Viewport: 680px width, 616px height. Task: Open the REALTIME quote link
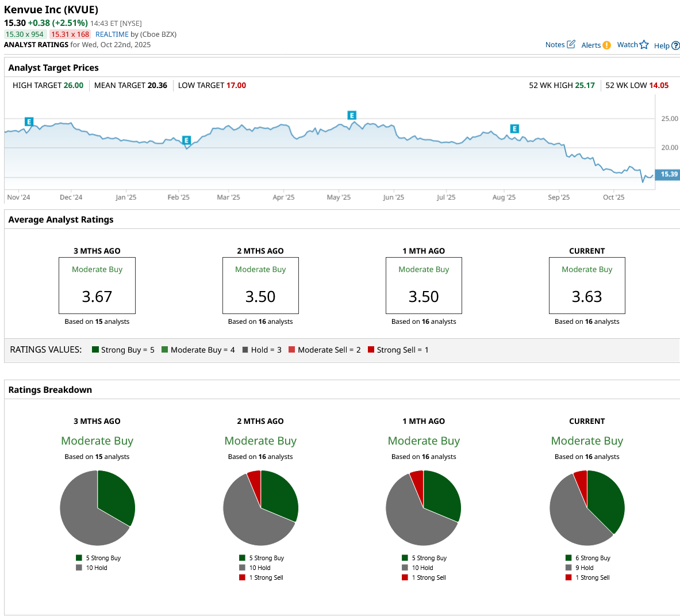tap(112, 35)
